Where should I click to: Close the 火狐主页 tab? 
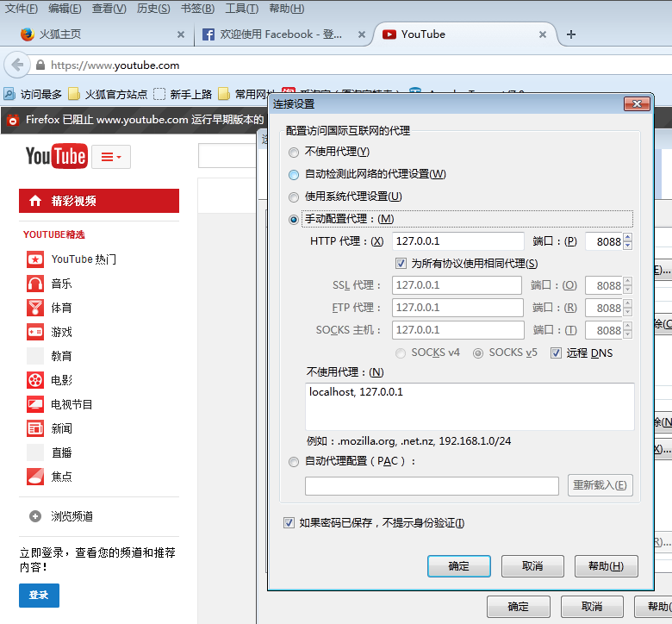coord(181,34)
